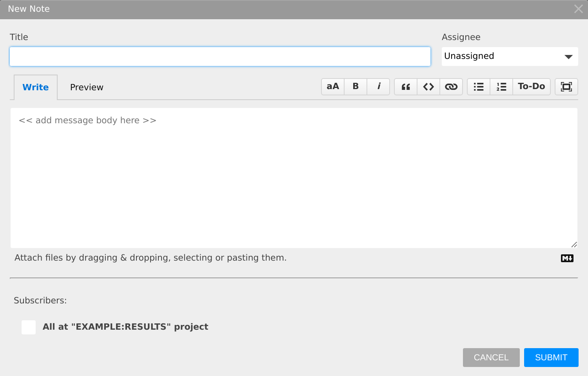Add a To-Do task list
This screenshot has height=376, width=588.
532,87
